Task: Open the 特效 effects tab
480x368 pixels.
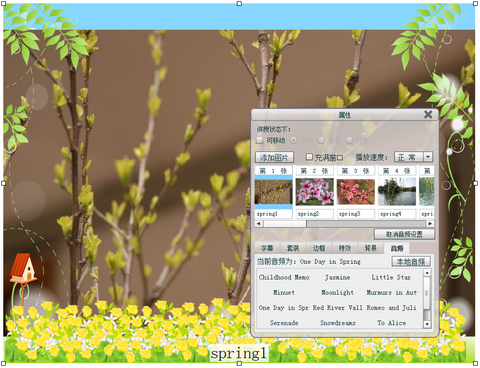Action: click(345, 248)
